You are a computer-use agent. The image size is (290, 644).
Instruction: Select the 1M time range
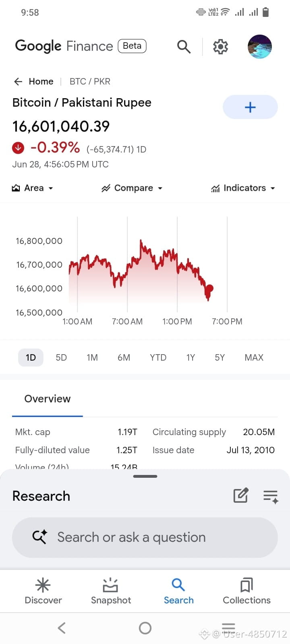(92, 357)
